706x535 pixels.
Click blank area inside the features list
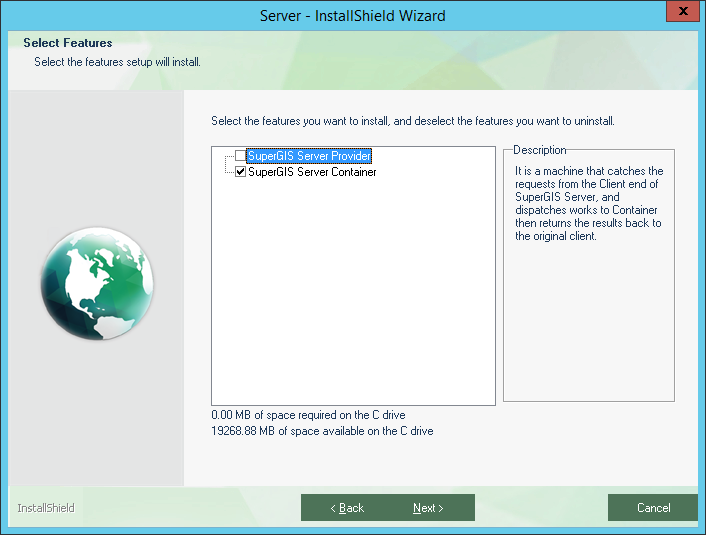pos(353,293)
